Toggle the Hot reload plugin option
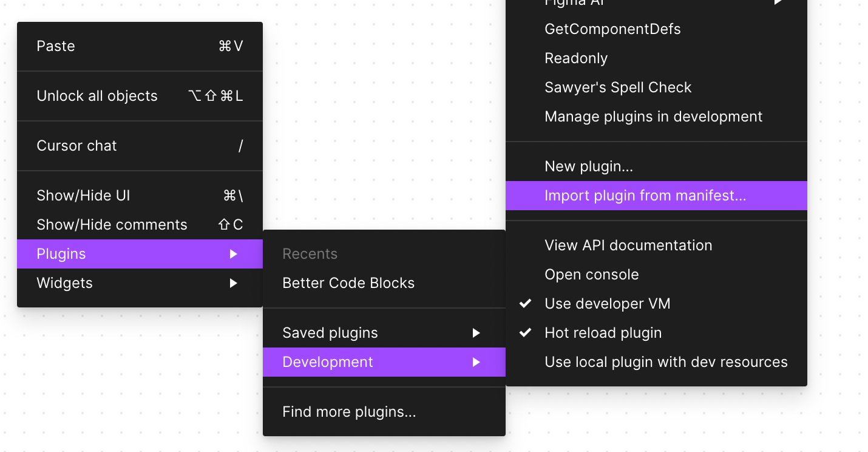Screen dimensions: 868x452 [x=603, y=333]
